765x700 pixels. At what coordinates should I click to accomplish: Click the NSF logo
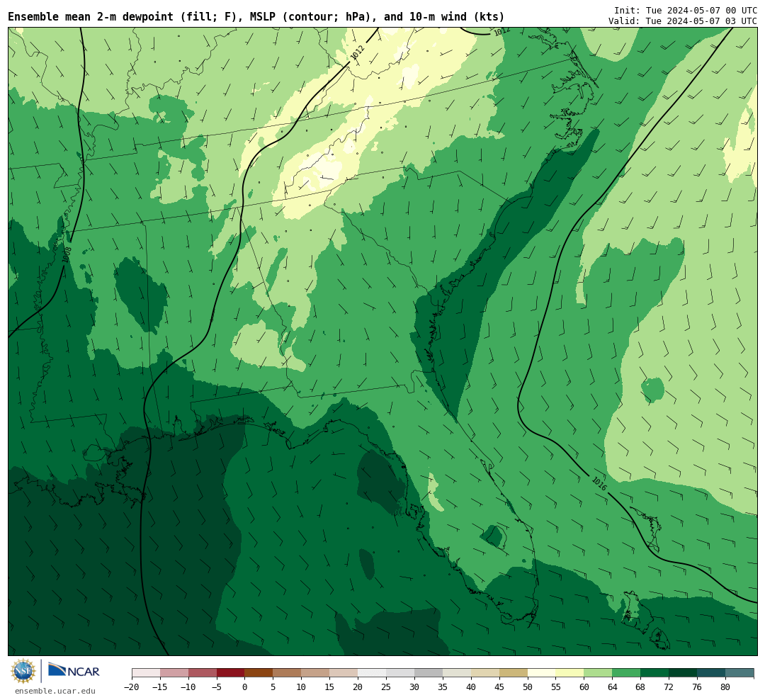[x=23, y=671]
